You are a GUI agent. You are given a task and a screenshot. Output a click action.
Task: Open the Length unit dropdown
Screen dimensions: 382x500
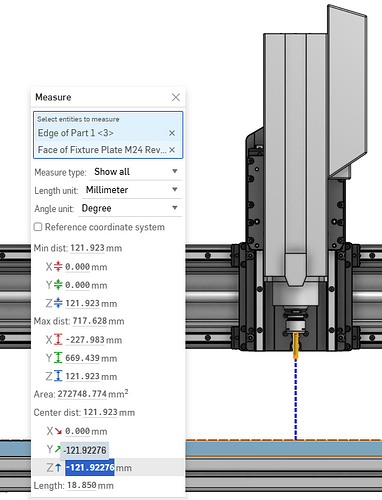tap(132, 190)
